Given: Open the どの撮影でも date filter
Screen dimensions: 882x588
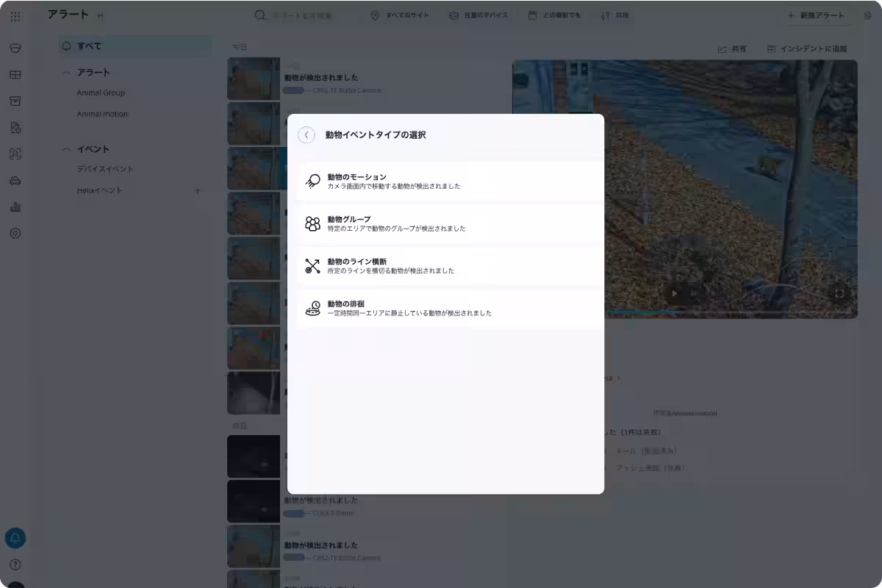Looking at the screenshot, I should coord(555,15).
